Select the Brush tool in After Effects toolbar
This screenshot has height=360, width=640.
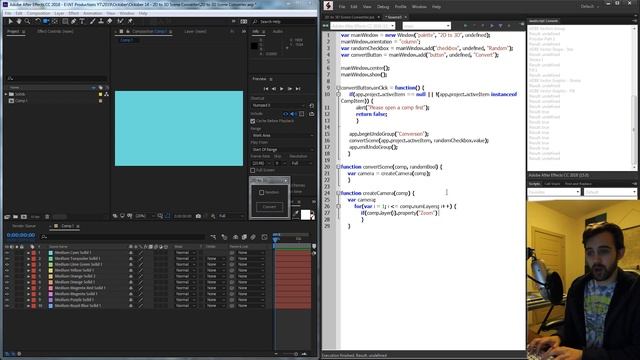pyautogui.click(x=93, y=21)
